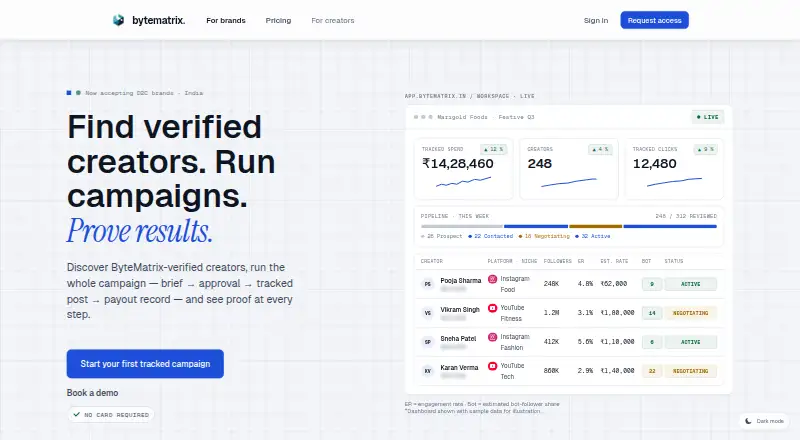Click the No card required badge

[x=111, y=414]
